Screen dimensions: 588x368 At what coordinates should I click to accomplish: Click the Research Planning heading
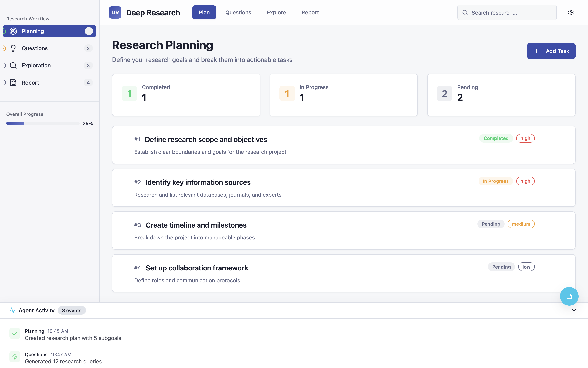pos(162,45)
